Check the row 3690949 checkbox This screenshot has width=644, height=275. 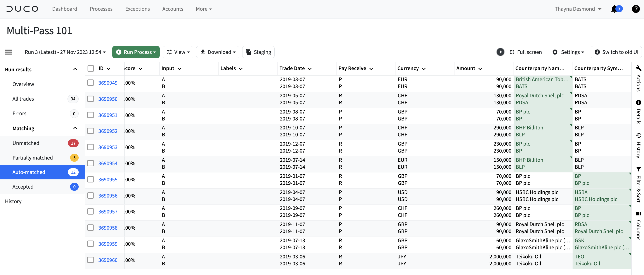coord(90,83)
